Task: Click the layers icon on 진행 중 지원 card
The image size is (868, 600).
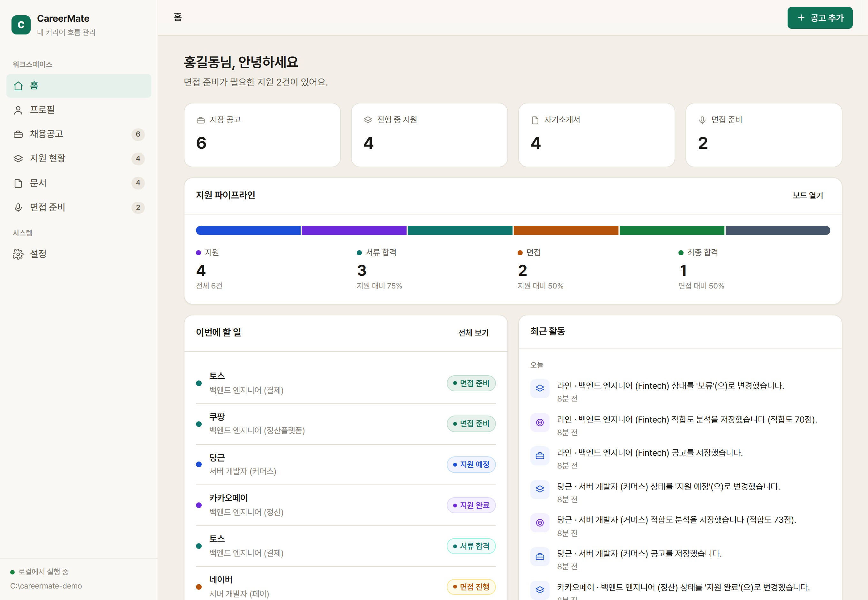Action: click(368, 120)
